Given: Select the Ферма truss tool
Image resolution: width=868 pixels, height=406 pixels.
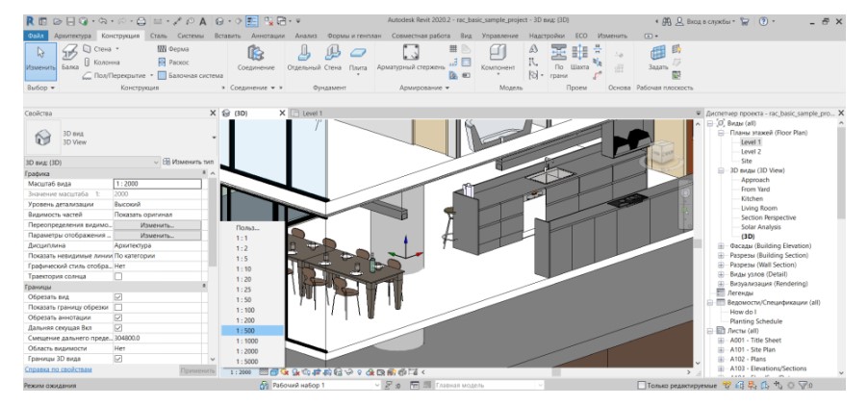Looking at the screenshot, I should (173, 49).
